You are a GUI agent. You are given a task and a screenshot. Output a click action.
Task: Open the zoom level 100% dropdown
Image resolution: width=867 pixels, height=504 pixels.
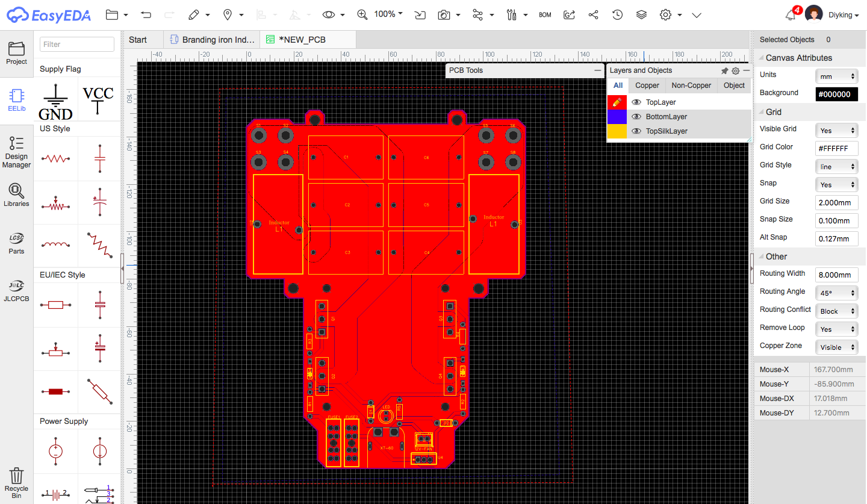click(x=388, y=14)
